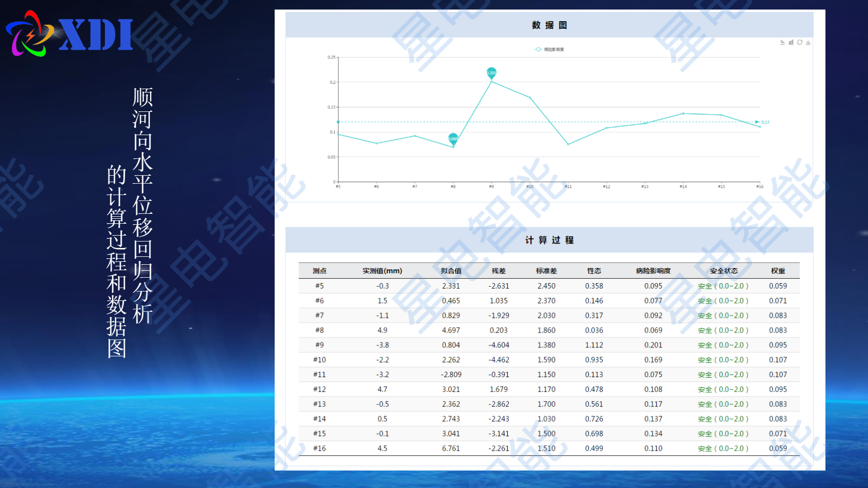Click the 病险影响度 column header

tap(653, 271)
